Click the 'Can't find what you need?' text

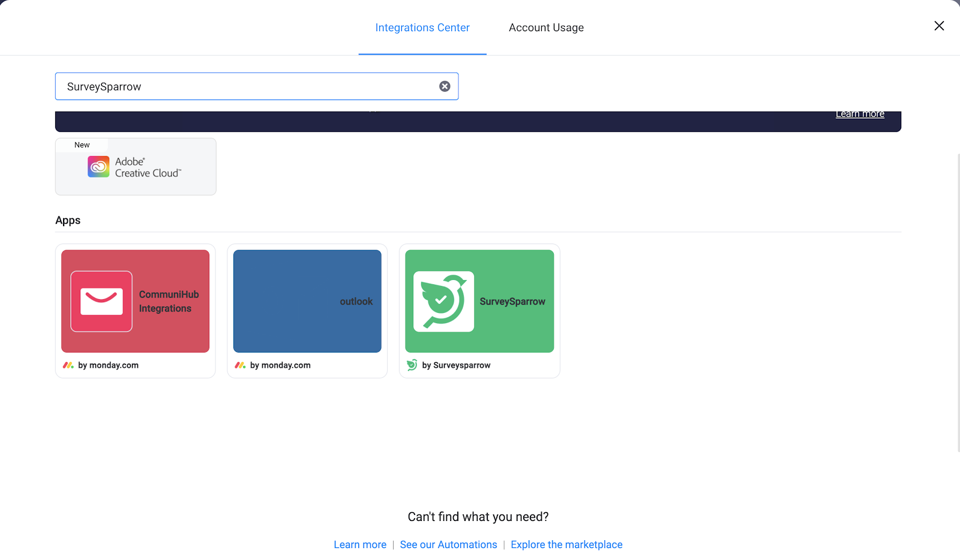[x=478, y=517]
